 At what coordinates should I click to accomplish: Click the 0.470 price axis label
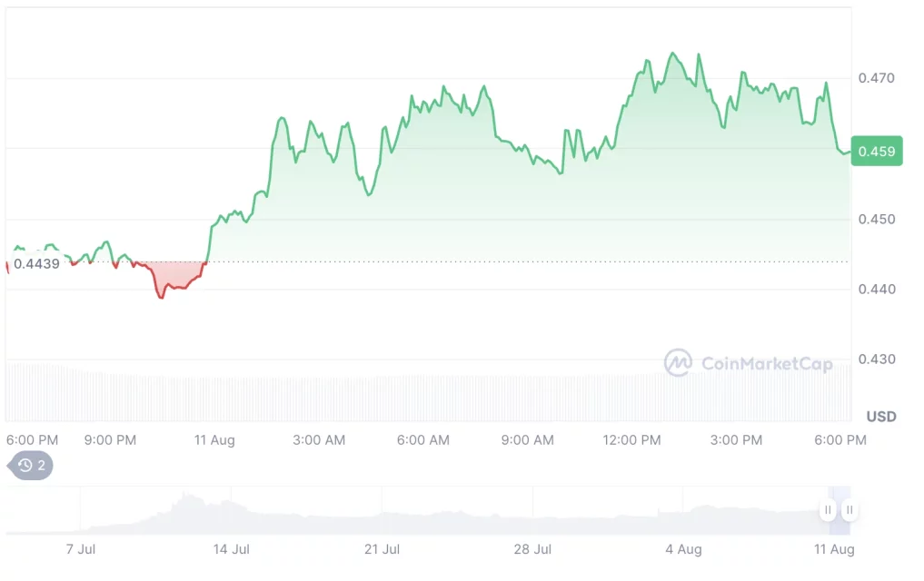(877, 79)
